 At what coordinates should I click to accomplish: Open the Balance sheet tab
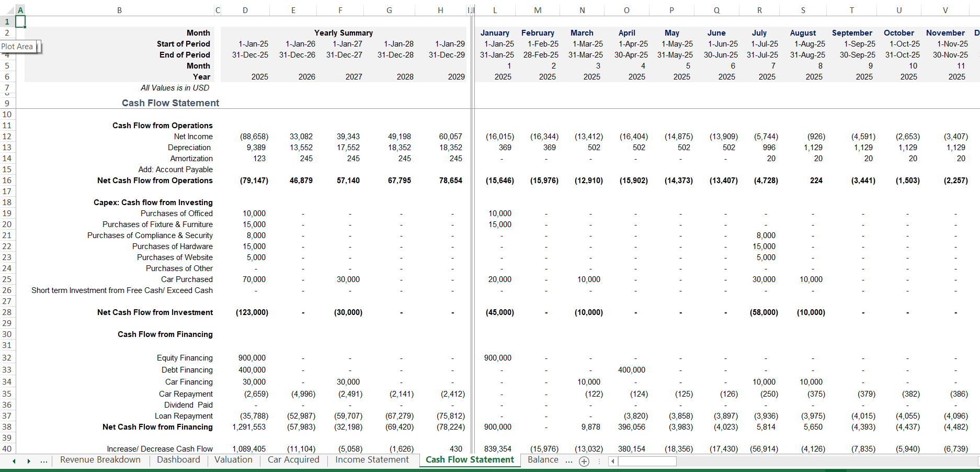coord(543,460)
